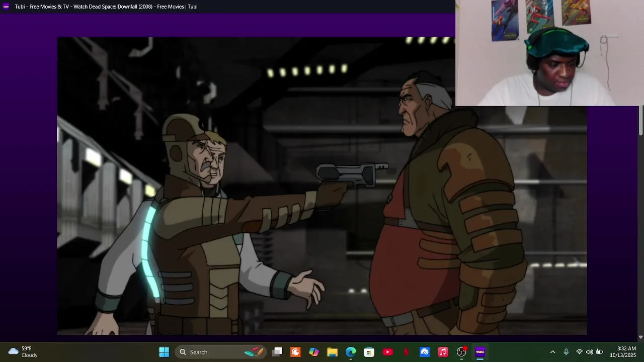Click the battery status tray icon
This screenshot has height=362, width=644.
pos(600,352)
